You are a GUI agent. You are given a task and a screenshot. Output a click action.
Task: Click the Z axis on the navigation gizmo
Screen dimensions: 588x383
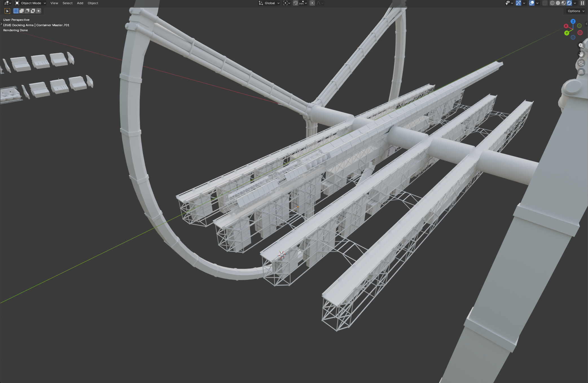(x=573, y=21)
